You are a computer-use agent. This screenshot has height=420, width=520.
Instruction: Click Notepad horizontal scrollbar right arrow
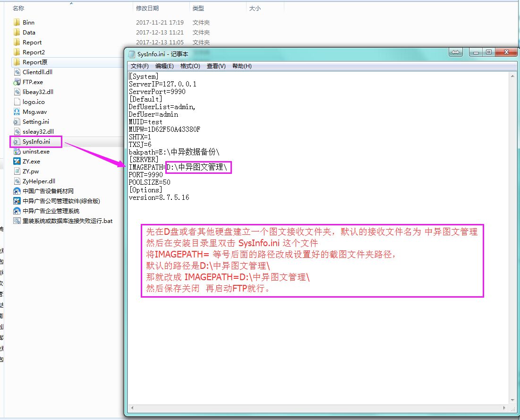(x=504, y=408)
